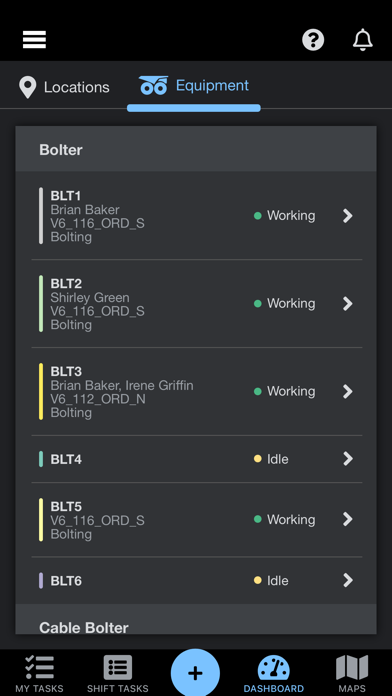392x696 pixels.
Task: Open My Tasks checklist icon
Action: (x=40, y=667)
